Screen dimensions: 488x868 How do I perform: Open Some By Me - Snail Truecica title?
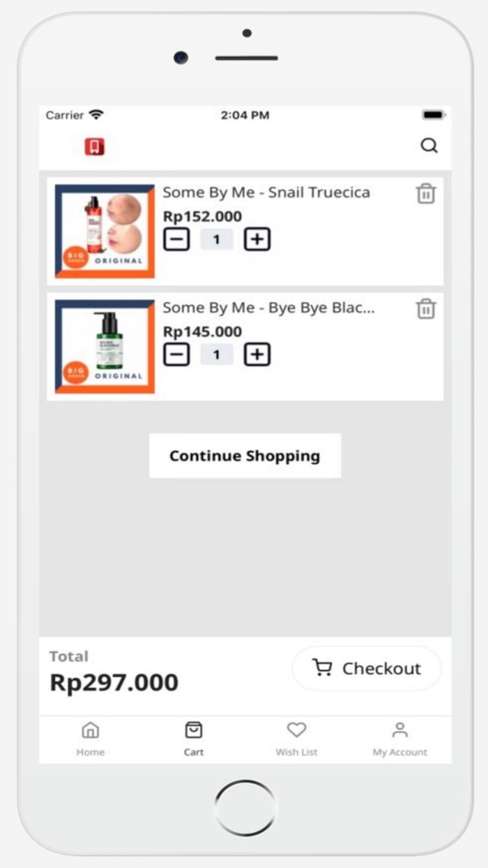pyautogui.click(x=266, y=193)
